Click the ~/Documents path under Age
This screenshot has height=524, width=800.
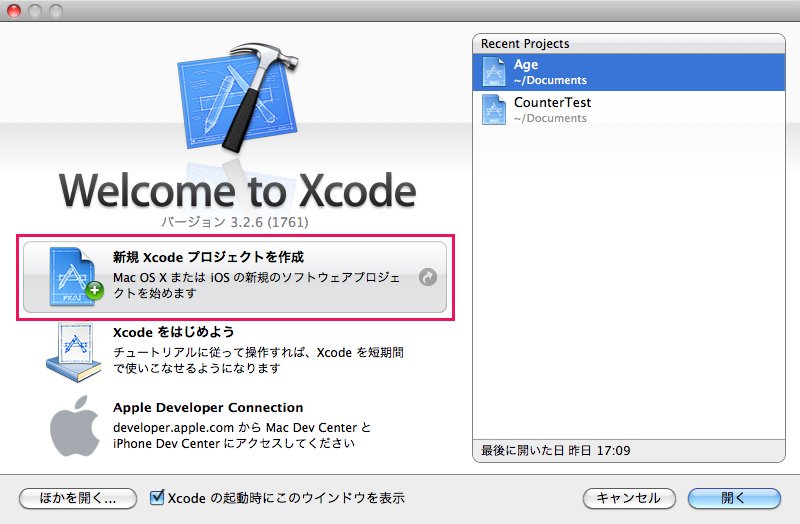550,80
